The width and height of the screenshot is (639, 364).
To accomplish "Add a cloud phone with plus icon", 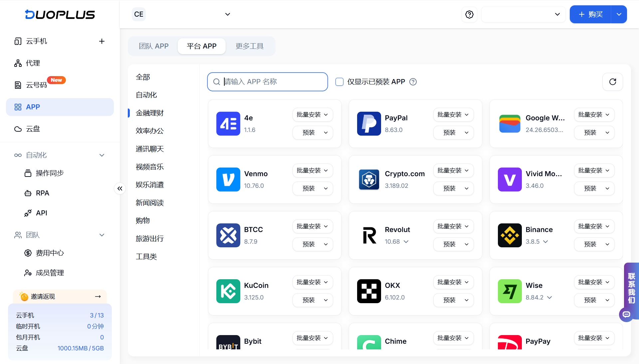I will (x=102, y=41).
